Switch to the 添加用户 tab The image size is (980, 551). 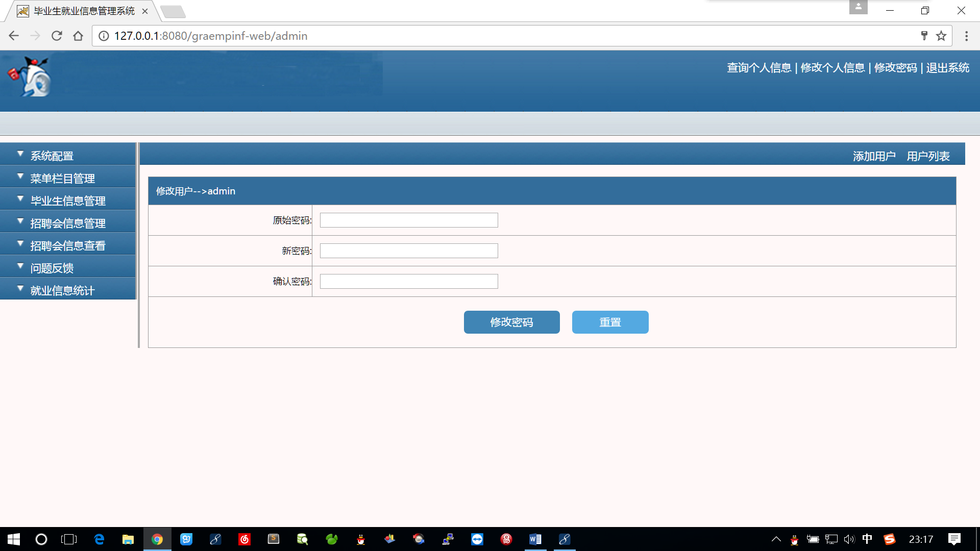click(x=874, y=156)
